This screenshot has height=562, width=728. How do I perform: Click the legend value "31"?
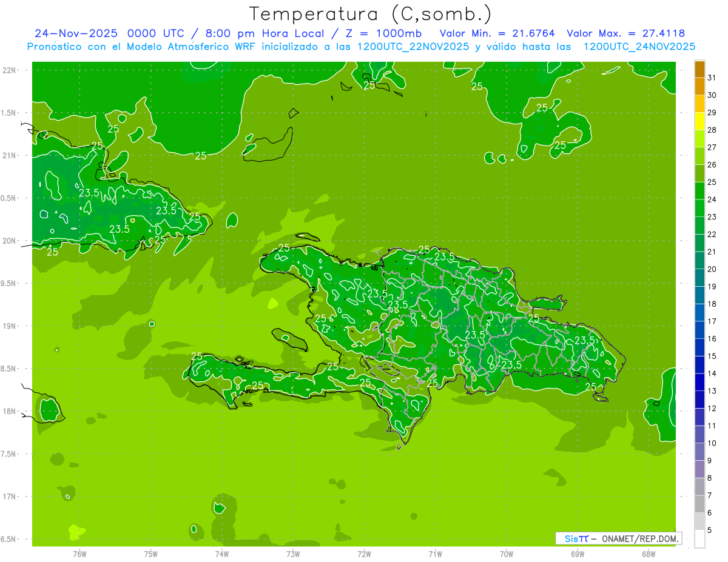click(712, 78)
